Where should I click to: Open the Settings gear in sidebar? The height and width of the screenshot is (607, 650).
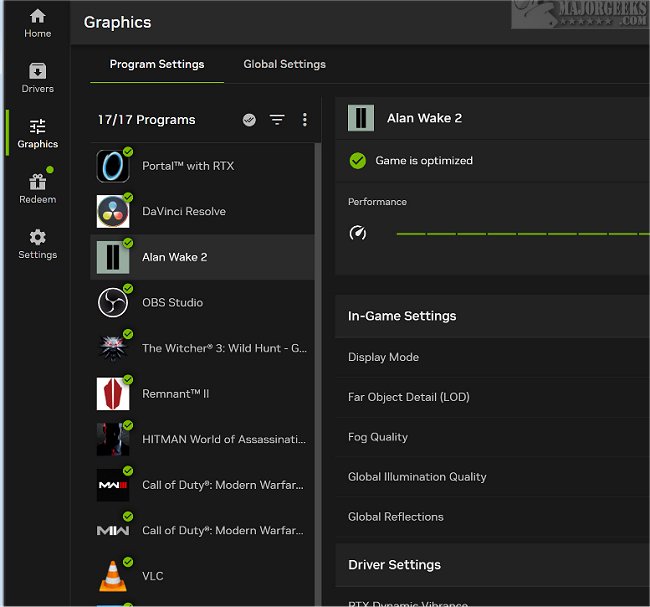point(37,243)
